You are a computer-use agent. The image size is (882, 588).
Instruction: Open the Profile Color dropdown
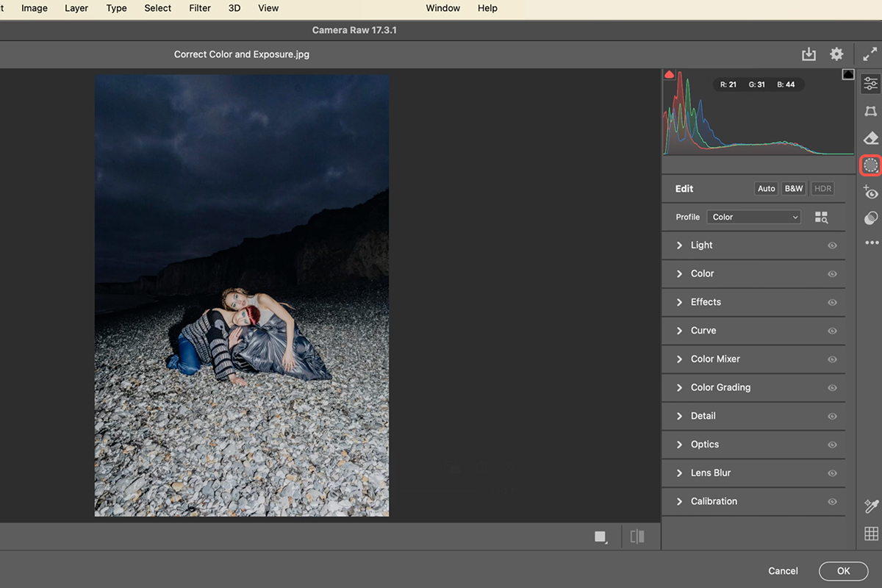click(x=753, y=217)
